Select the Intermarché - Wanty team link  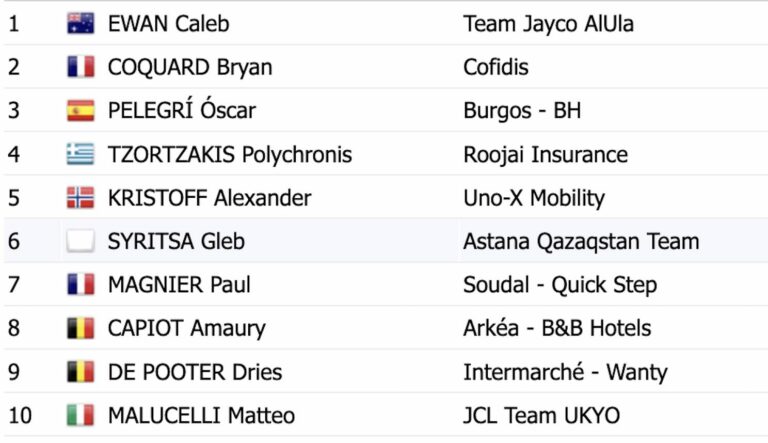click(565, 372)
